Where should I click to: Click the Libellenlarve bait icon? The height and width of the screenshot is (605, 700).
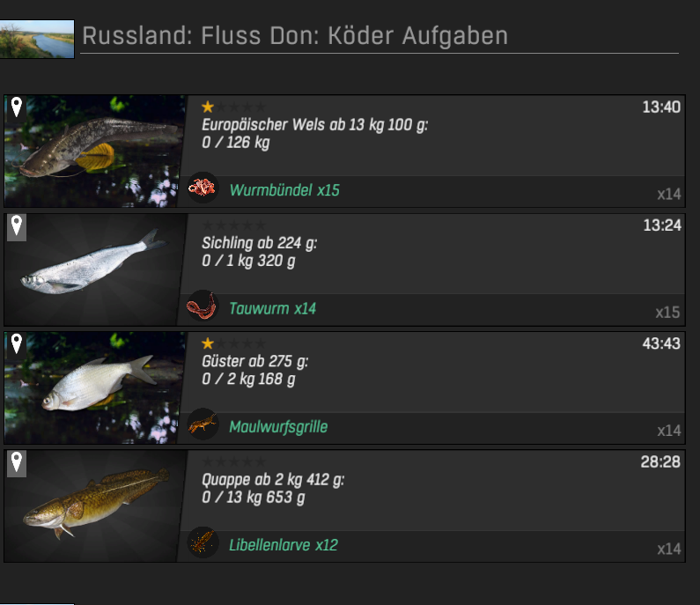(x=203, y=542)
